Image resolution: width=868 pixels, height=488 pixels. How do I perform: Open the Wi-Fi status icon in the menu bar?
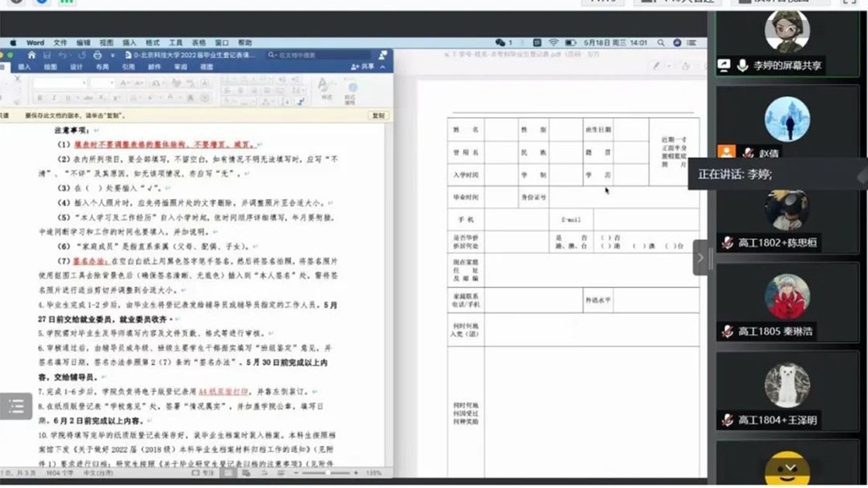pyautogui.click(x=553, y=43)
